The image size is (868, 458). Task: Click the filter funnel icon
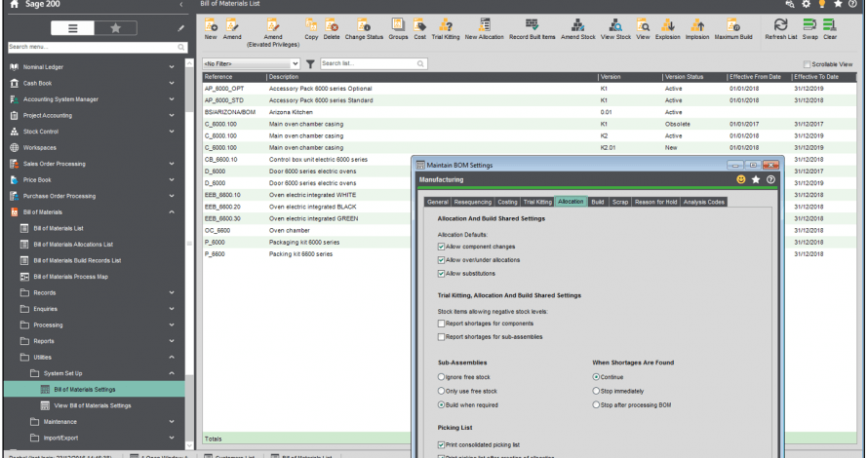(310, 64)
